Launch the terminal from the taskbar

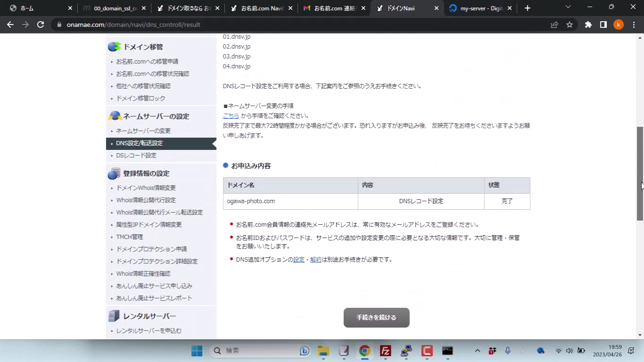pos(447,351)
